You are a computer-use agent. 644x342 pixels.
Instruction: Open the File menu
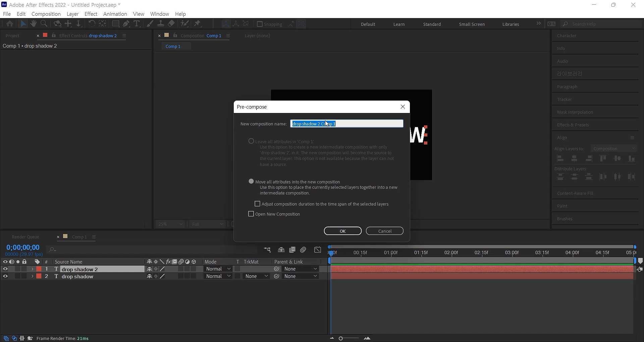(x=7, y=14)
